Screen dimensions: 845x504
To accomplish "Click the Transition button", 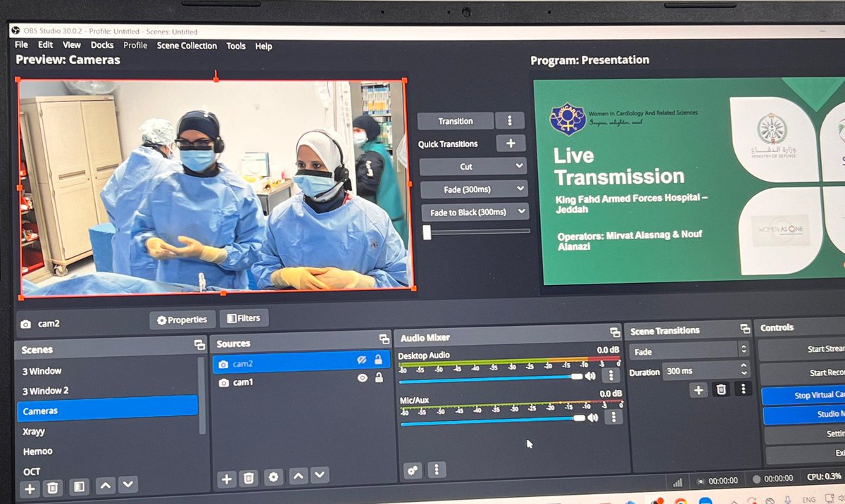I will [x=456, y=120].
